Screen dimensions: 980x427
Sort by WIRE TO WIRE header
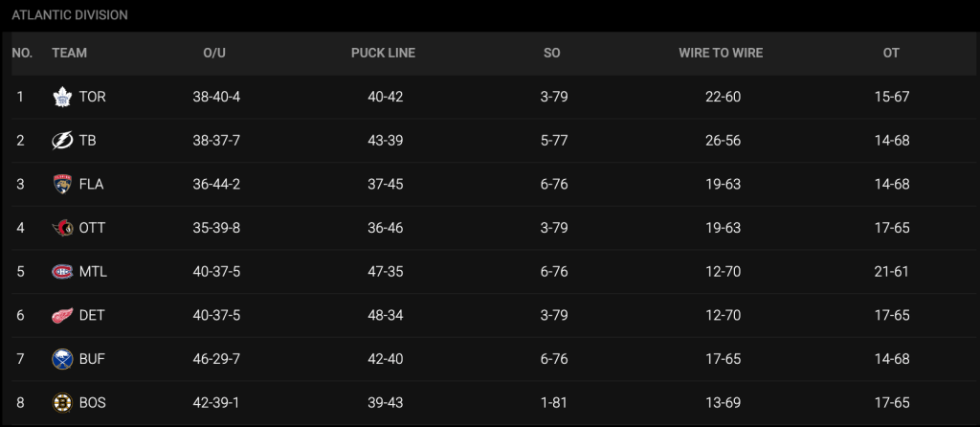721,53
